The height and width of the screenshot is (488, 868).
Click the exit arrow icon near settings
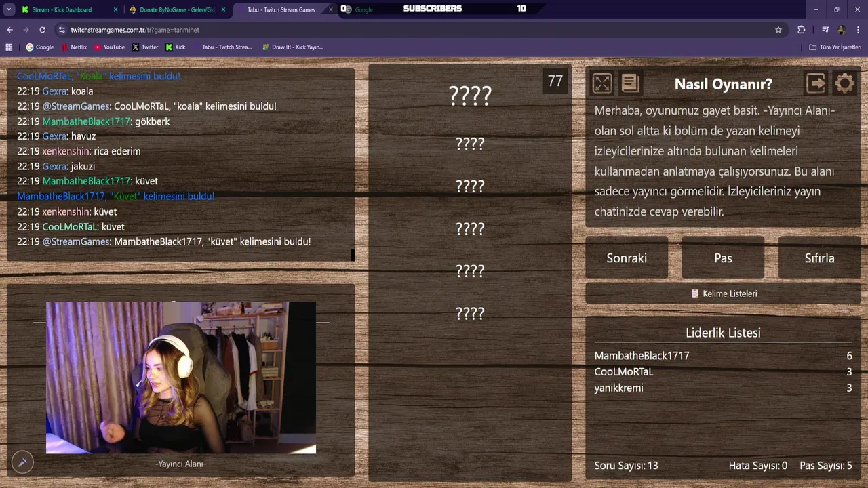(x=816, y=83)
